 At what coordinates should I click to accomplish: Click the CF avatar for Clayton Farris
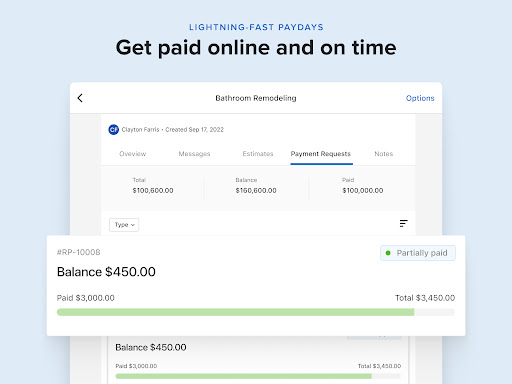click(114, 129)
